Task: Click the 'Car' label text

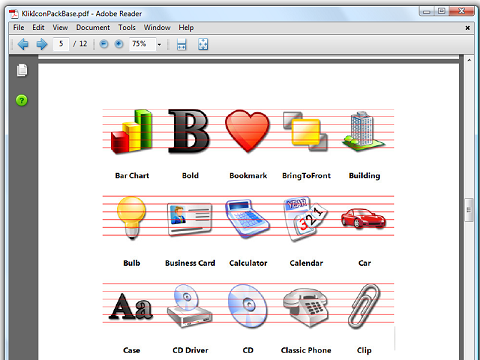Action: click(365, 263)
